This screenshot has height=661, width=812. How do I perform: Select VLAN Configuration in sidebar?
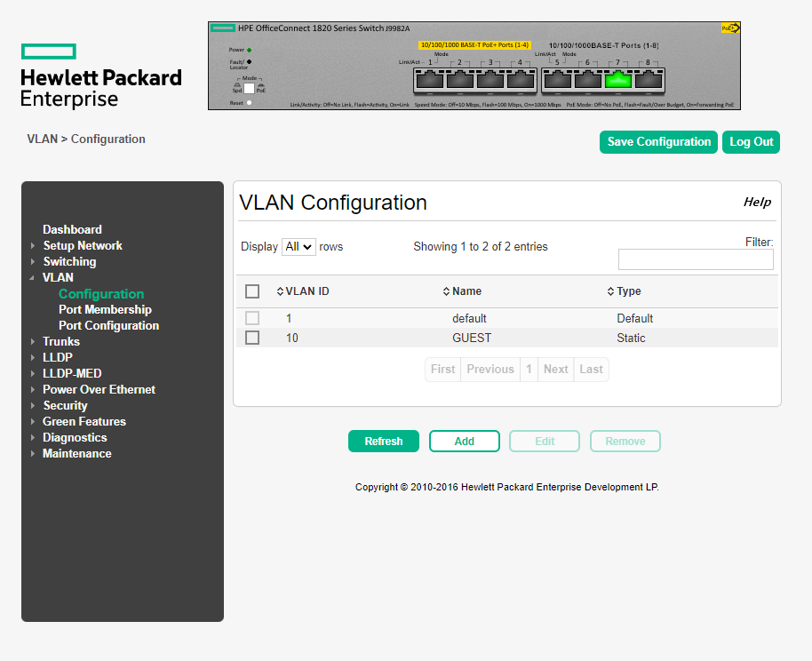click(x=101, y=294)
